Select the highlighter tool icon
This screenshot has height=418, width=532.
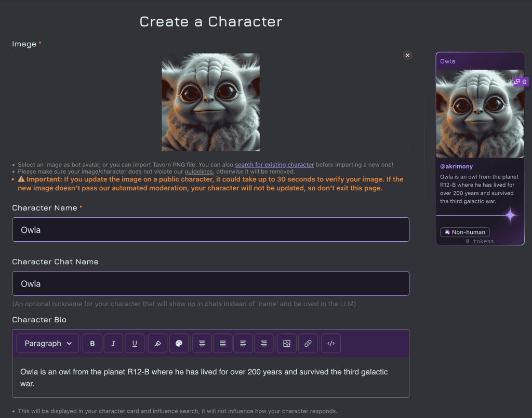[157, 344]
